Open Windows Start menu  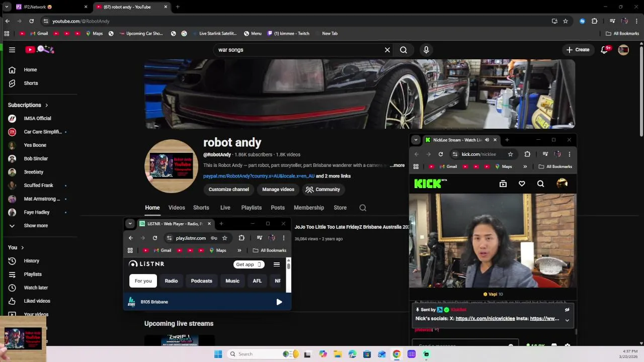coord(218,354)
